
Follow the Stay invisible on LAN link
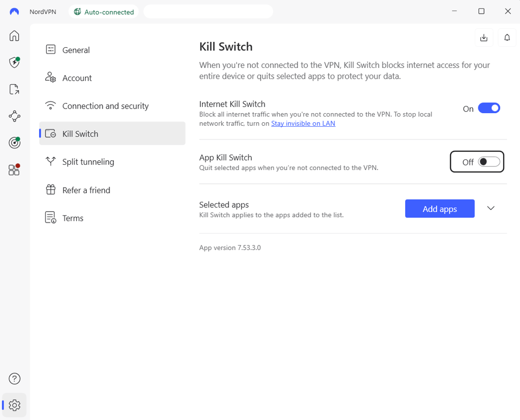point(303,124)
